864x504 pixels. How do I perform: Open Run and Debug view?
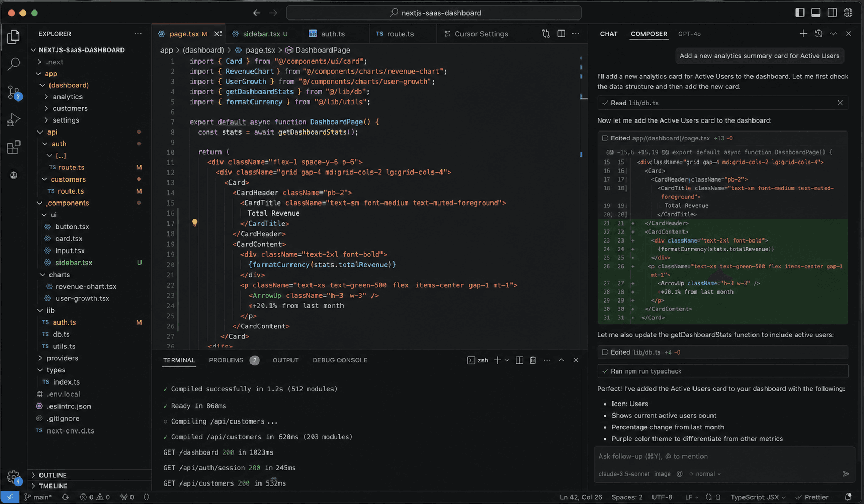click(14, 120)
